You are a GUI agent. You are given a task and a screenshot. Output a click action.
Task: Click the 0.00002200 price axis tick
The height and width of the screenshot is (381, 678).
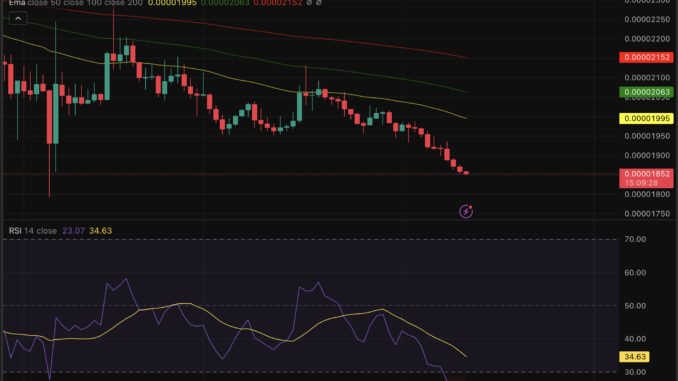[647, 39]
